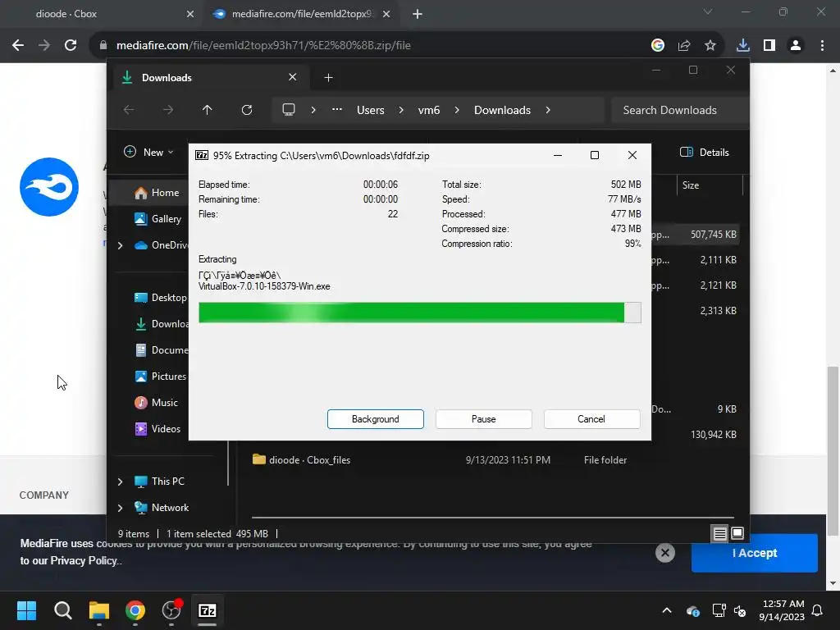Click the MediaFire logo

tap(49, 187)
